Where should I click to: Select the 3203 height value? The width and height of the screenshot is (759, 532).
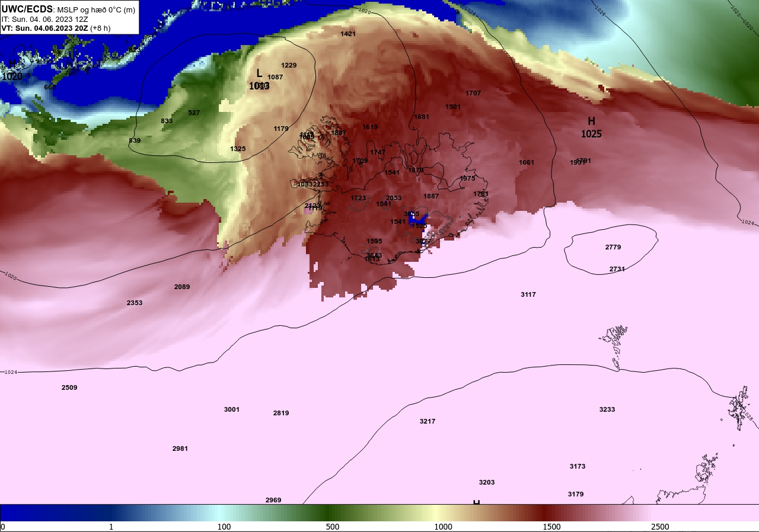coord(487,482)
